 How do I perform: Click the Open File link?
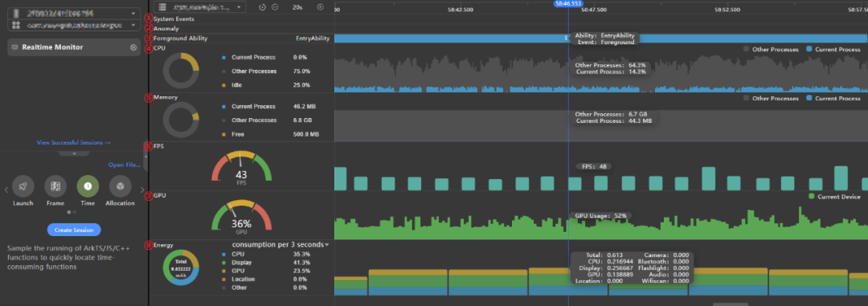[x=124, y=165]
